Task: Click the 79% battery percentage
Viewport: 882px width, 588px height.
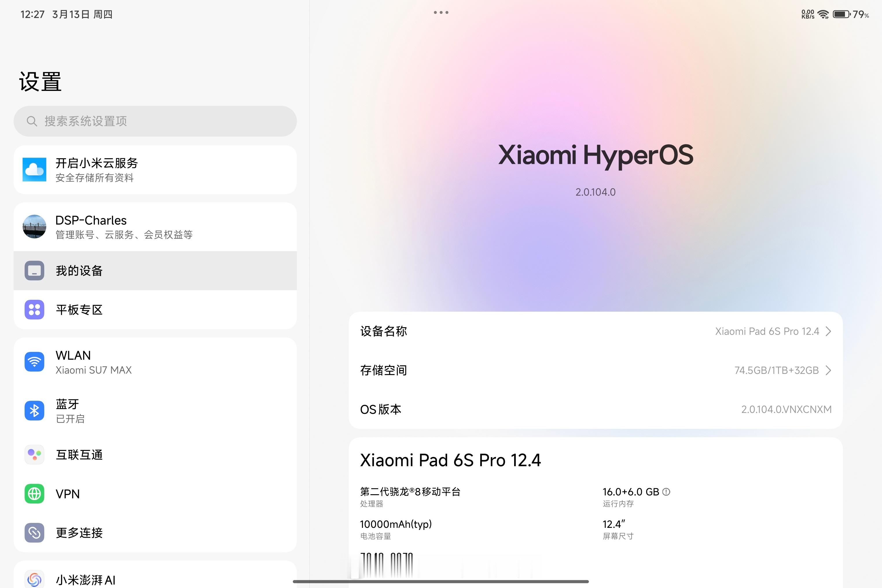Action: pos(861,14)
